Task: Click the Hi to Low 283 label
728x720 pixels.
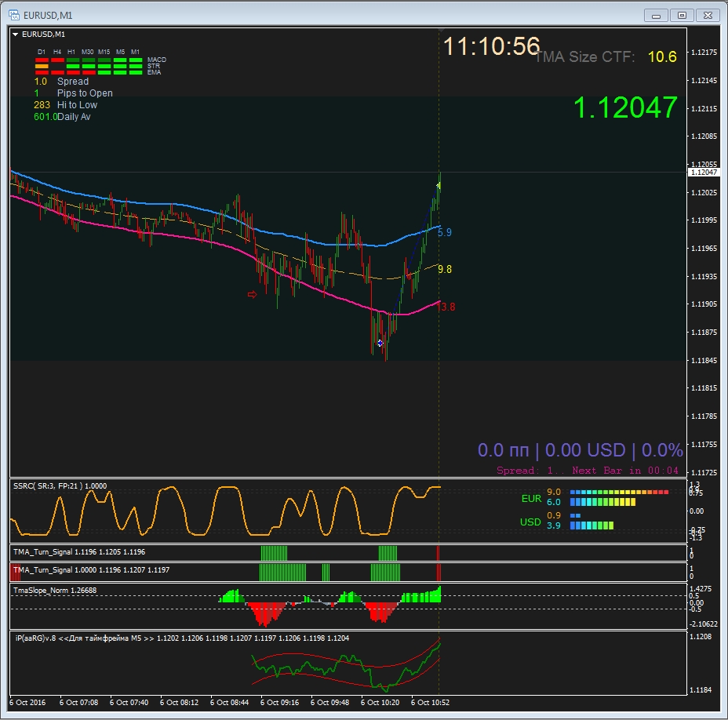Action: 65,105
